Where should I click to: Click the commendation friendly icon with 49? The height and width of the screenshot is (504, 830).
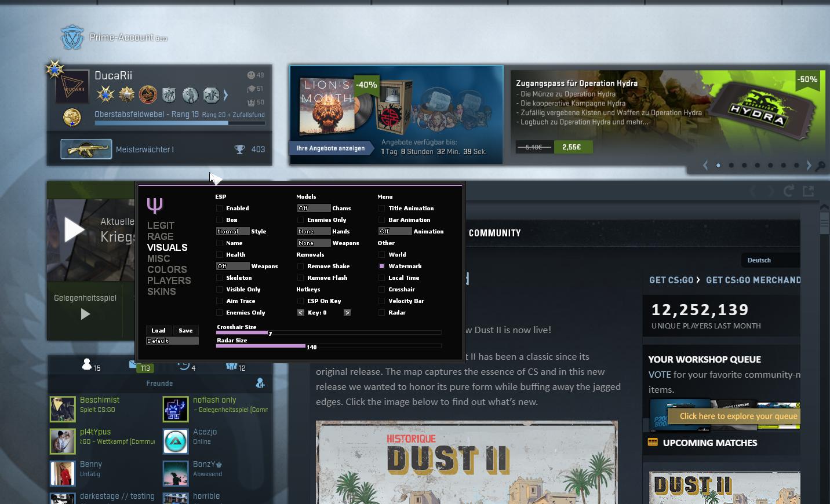click(251, 75)
